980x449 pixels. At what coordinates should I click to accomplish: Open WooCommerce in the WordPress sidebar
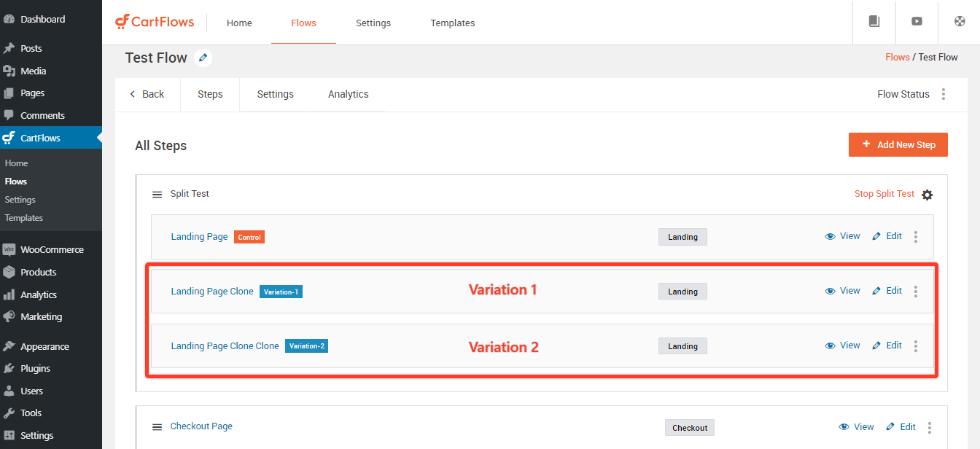tap(51, 249)
